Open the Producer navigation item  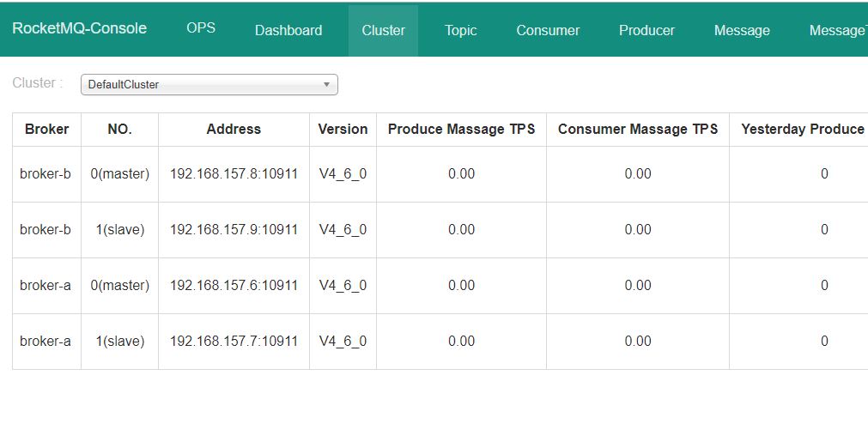646,30
